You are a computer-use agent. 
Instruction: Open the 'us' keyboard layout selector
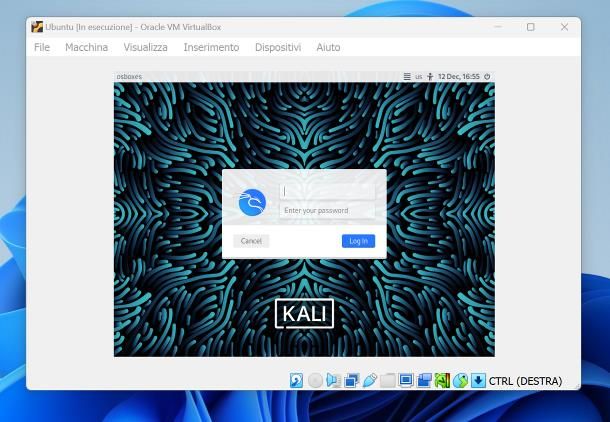419,77
